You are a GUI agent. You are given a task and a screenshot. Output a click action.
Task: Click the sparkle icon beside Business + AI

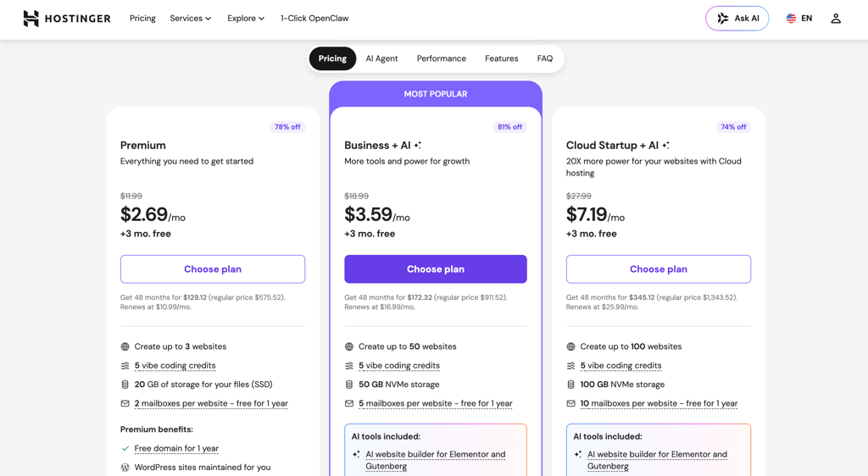[417, 146]
